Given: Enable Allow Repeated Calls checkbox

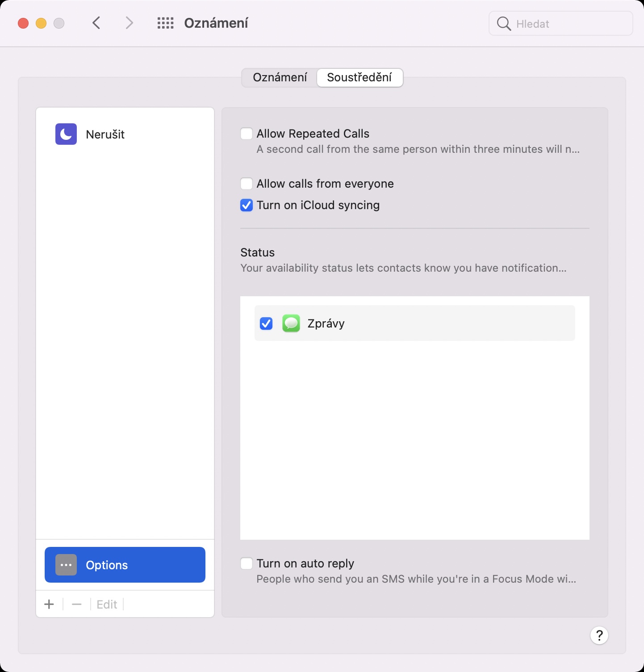Looking at the screenshot, I should pyautogui.click(x=247, y=134).
